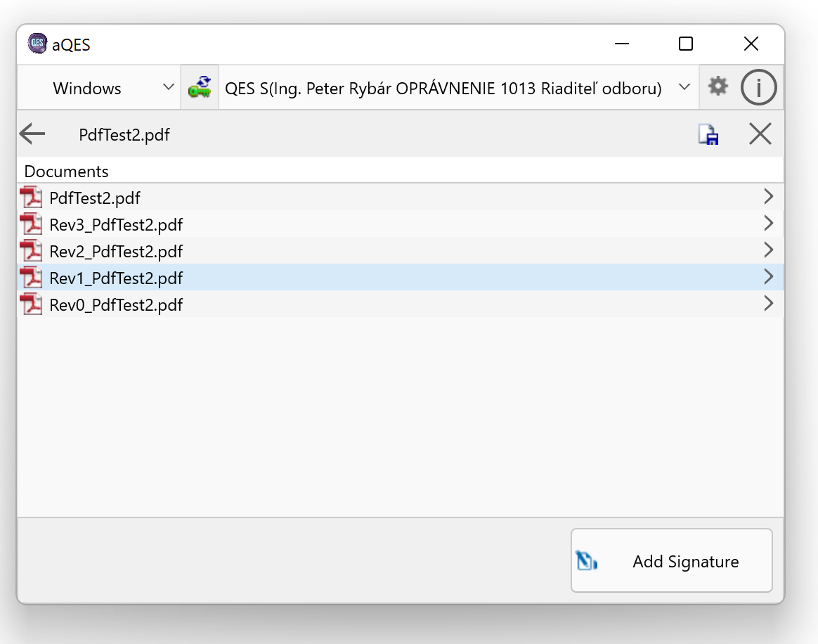The height and width of the screenshot is (644, 818).
Task: Click the PdfTest2.pdf title in header bar
Action: click(124, 135)
